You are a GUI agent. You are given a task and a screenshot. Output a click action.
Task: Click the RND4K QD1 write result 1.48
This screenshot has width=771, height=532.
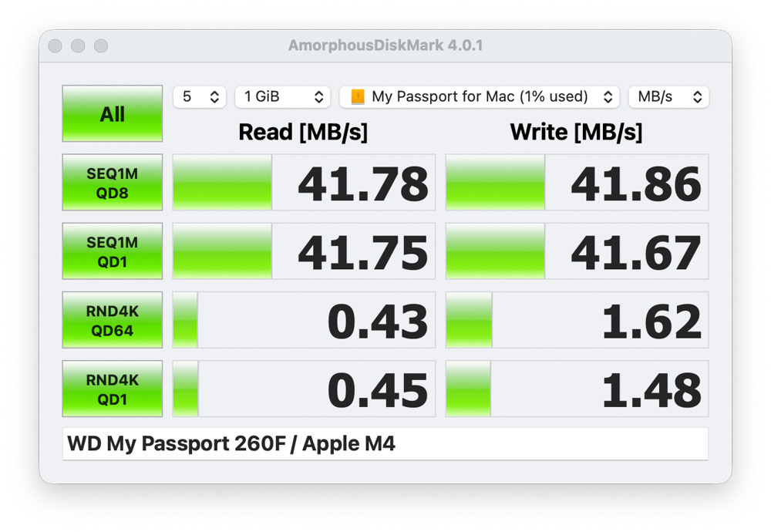point(577,389)
